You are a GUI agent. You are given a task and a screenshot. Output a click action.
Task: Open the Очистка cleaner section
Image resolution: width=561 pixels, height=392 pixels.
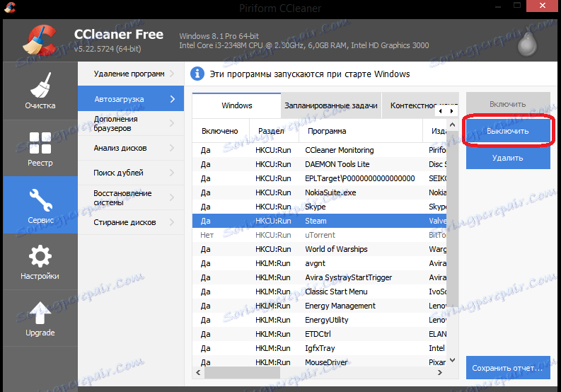click(x=40, y=91)
